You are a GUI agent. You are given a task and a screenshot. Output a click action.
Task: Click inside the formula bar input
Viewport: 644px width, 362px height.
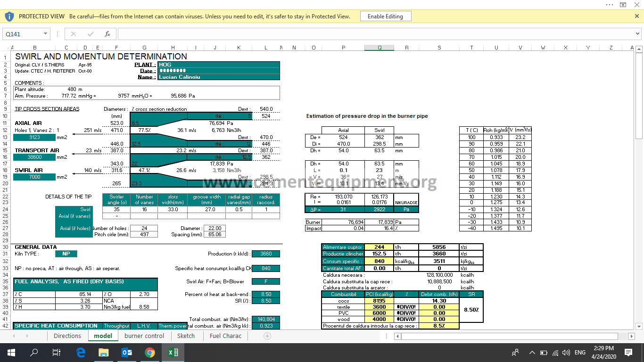point(375,34)
